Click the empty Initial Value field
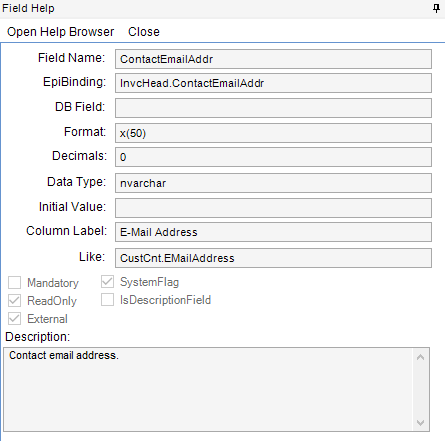Viewport: 445px width, 441px height. [x=273, y=208]
